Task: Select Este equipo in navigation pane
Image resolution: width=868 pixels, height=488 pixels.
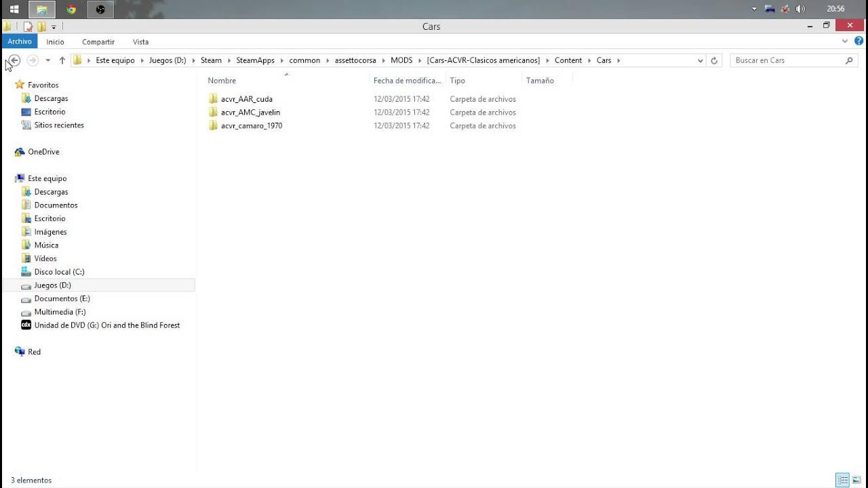Action: click(x=47, y=178)
